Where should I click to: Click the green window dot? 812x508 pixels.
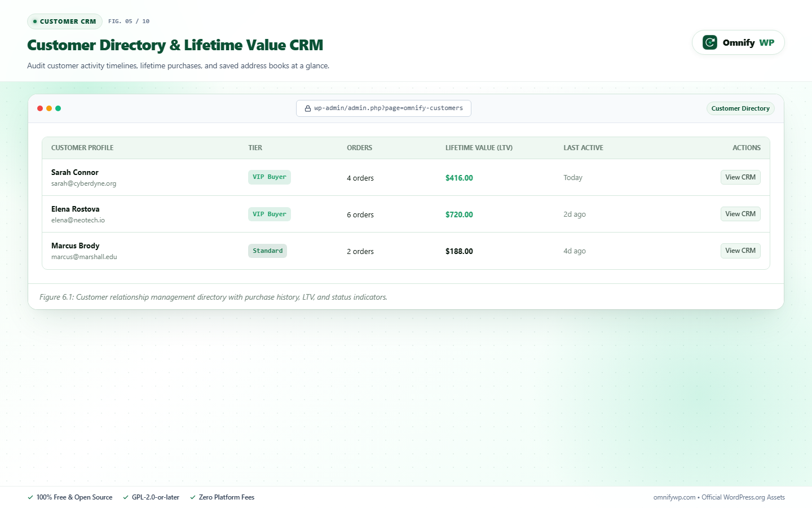pos(58,108)
